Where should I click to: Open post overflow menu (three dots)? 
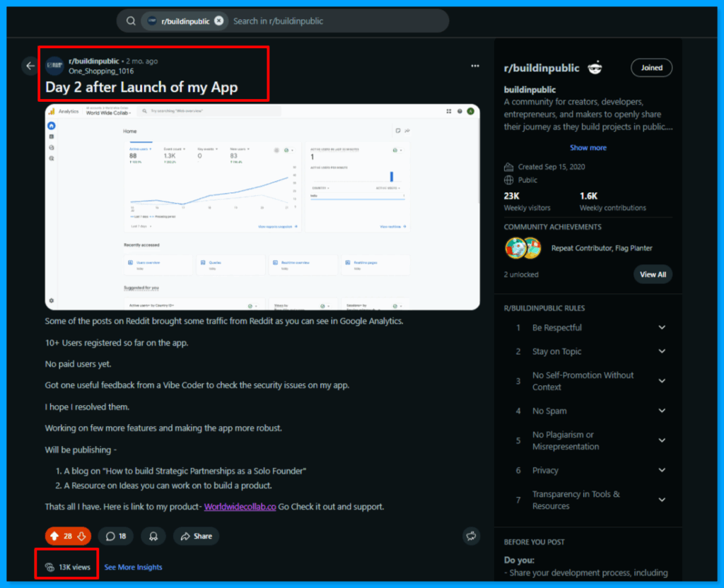tap(474, 66)
